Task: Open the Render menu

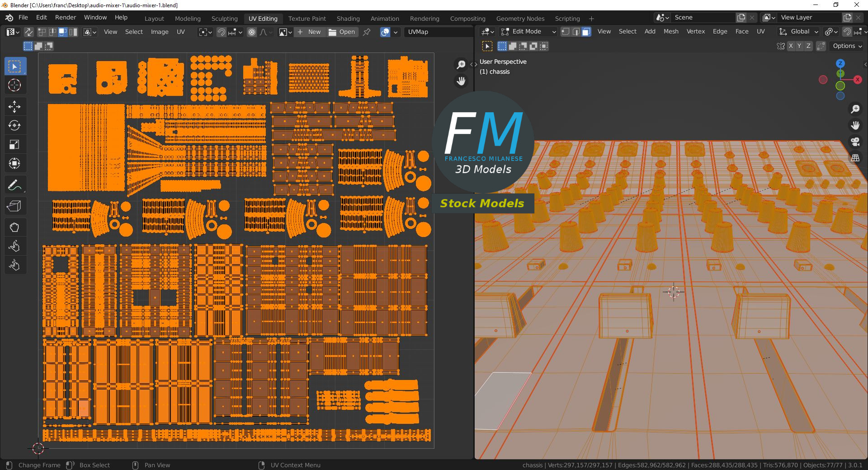Action: click(x=66, y=17)
